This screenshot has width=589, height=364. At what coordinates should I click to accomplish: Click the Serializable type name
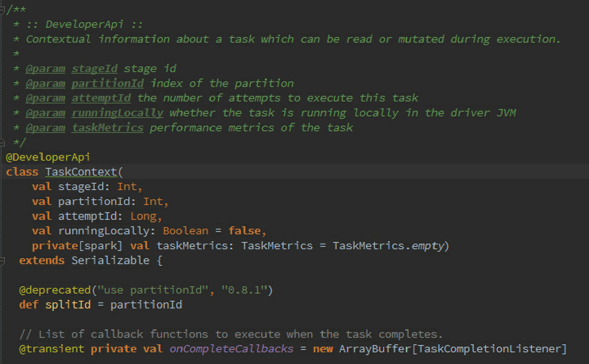pyautogui.click(x=110, y=261)
